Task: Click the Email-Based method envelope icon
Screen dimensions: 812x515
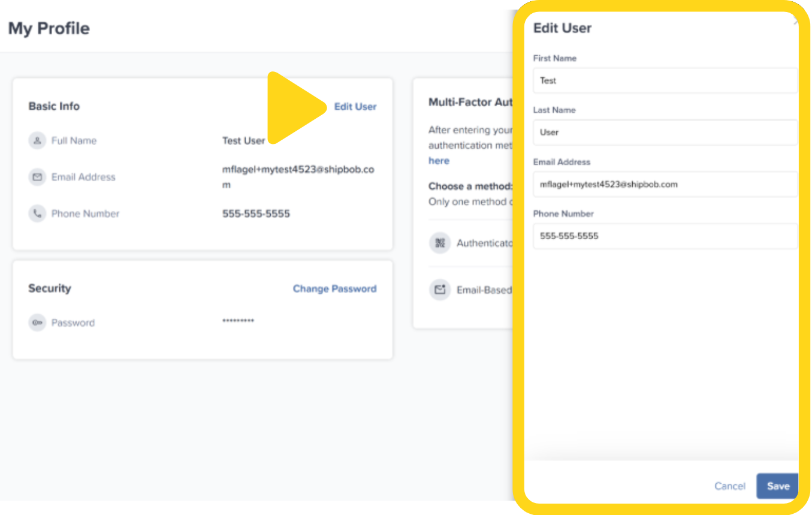Action: 440,290
